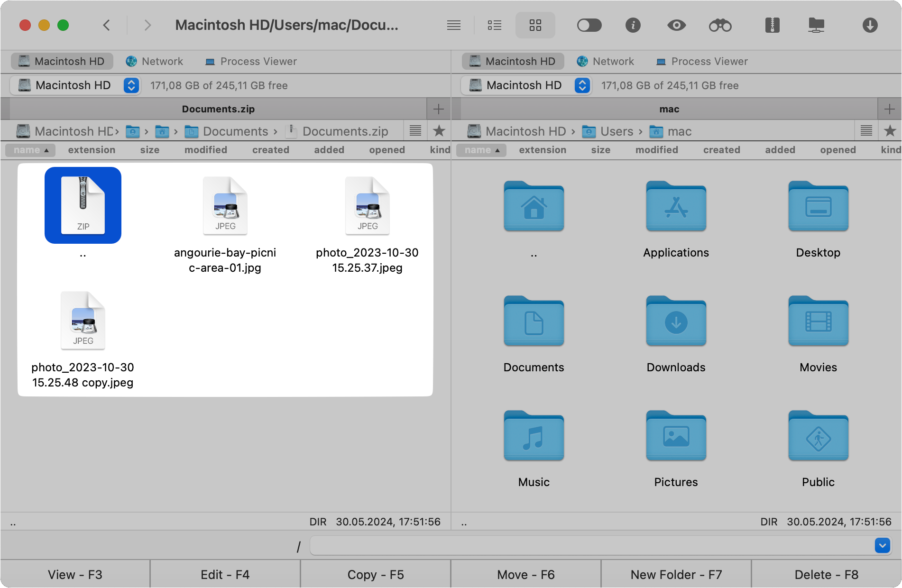
Task: Expand the command line history dropdown
Action: tap(882, 546)
